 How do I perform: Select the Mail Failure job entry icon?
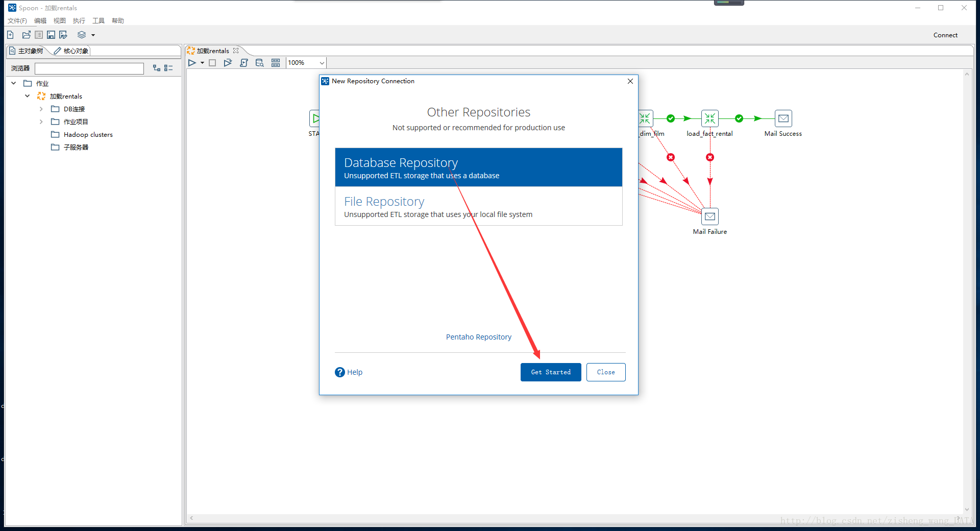[710, 216]
